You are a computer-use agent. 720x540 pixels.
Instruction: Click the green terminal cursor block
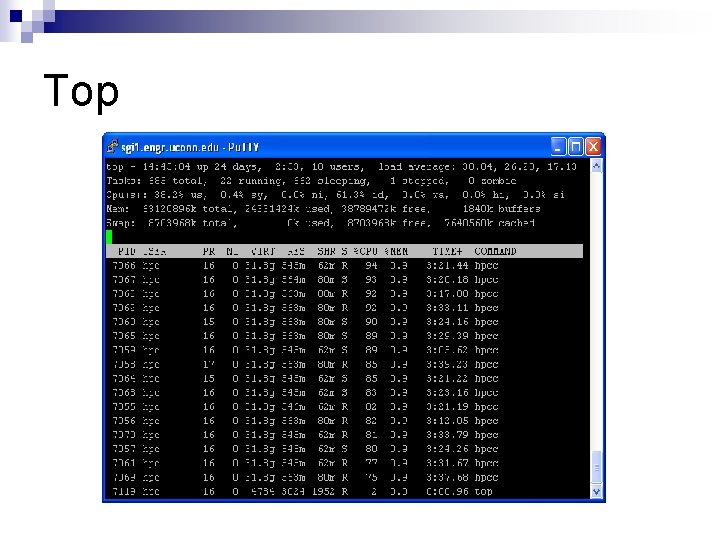[109, 237]
